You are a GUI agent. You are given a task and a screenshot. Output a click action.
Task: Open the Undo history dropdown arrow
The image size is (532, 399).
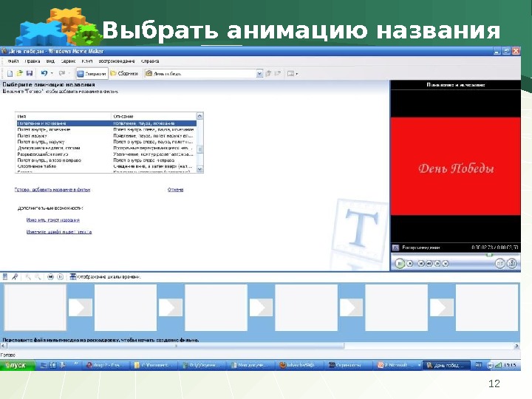click(52, 73)
